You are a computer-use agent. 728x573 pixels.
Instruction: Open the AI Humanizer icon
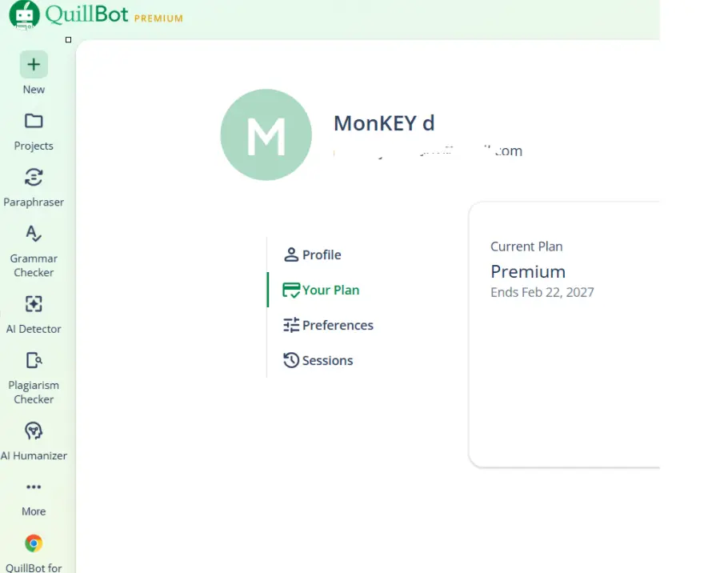tap(34, 431)
